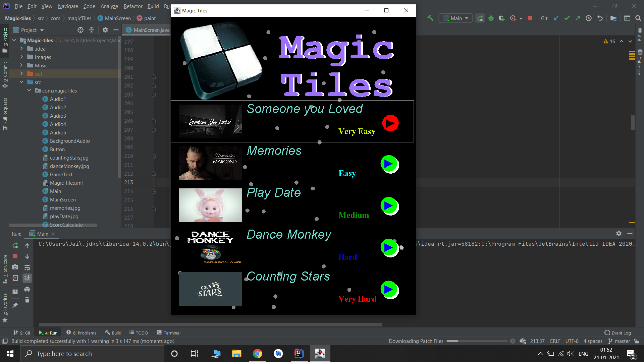Screen dimensions: 644x362
Task: Click the green Debug bug icon
Action: [x=491, y=18]
